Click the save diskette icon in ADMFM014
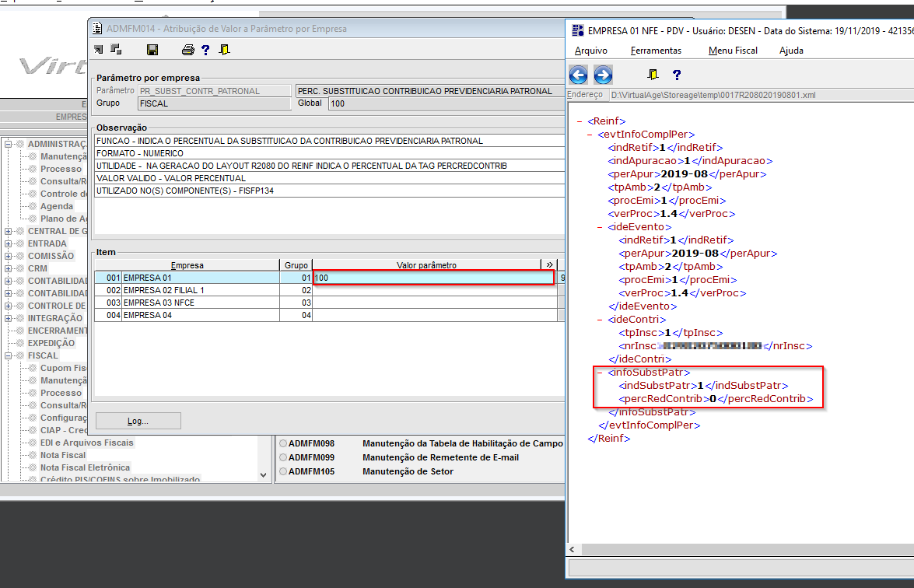The height and width of the screenshot is (588, 914). point(152,50)
